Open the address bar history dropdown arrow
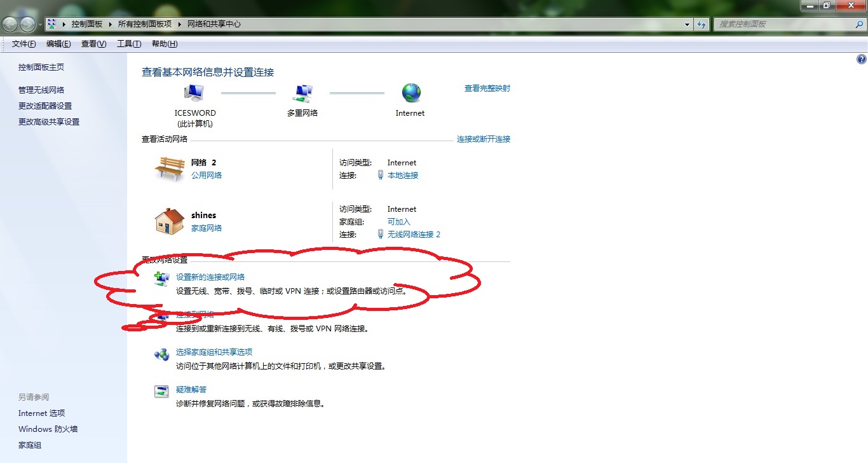 pos(687,24)
